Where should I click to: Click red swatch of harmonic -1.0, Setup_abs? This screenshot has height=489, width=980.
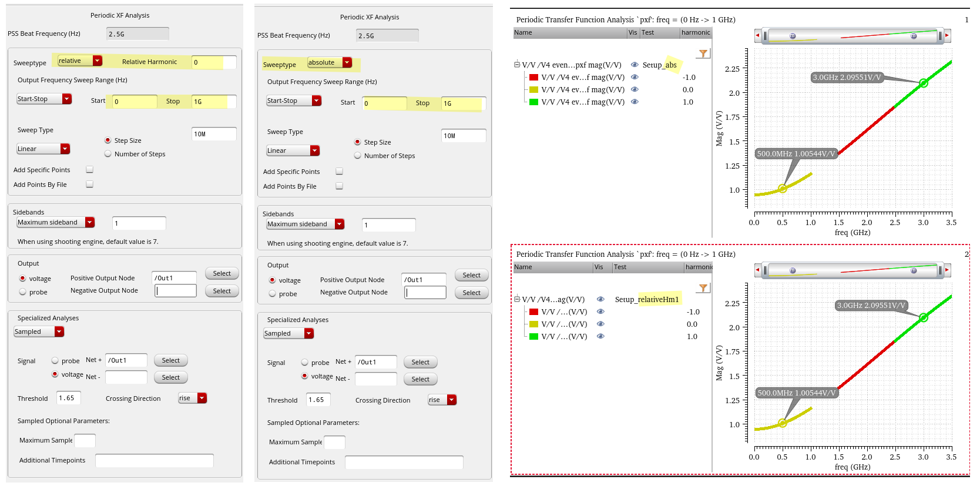(534, 77)
